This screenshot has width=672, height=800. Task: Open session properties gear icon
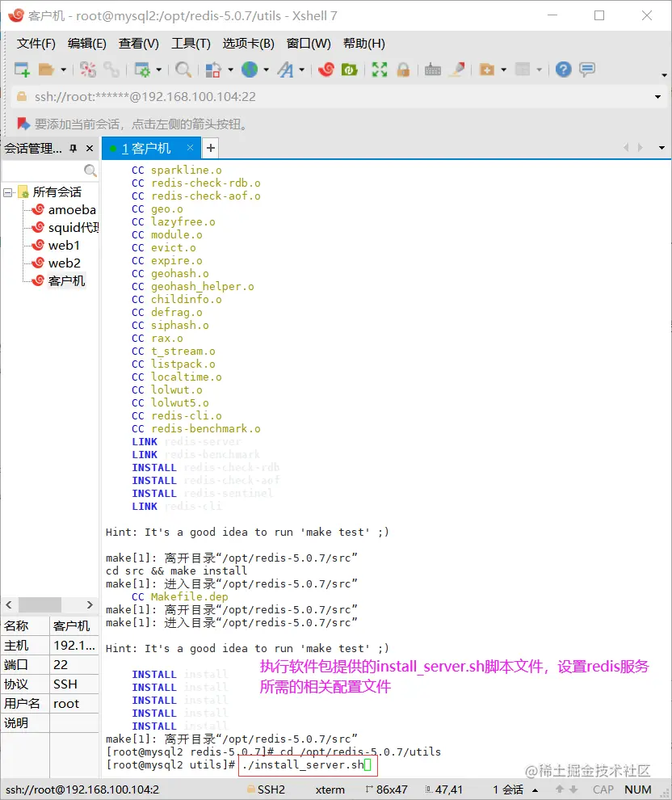(141, 69)
